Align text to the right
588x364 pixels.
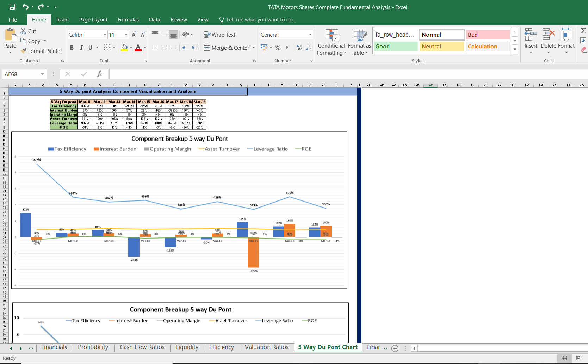[173, 48]
